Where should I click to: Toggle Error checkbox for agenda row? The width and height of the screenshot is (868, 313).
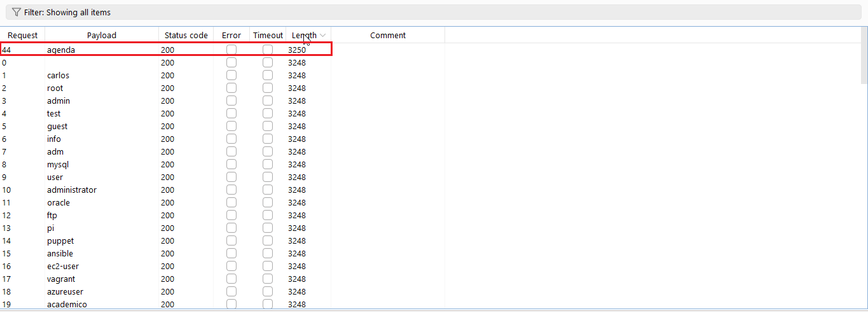click(231, 50)
